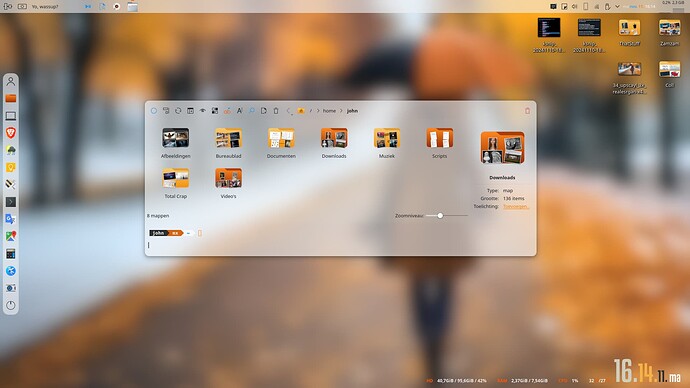The image size is (690, 388).
Task: Click the blue search magnifier in toolbar
Action: coord(252,111)
